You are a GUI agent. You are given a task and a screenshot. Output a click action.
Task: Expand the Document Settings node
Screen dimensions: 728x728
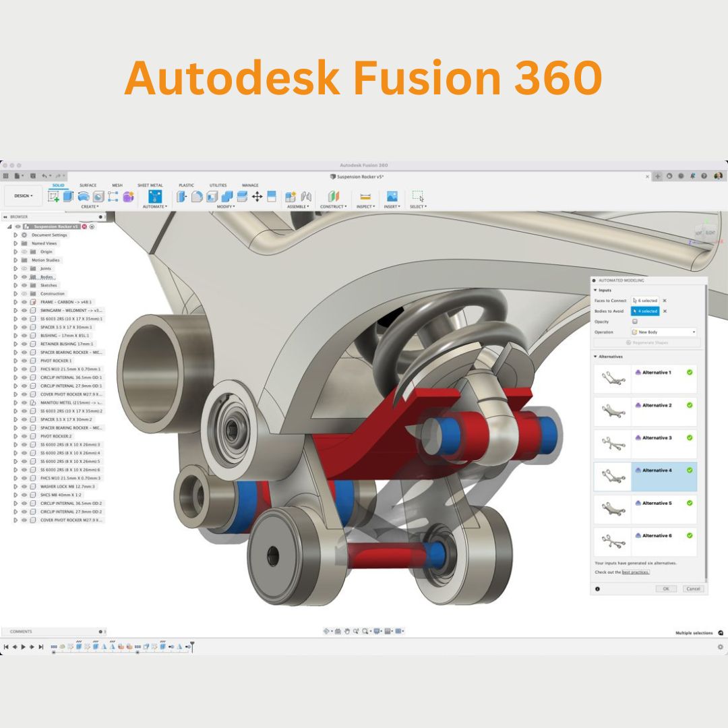[x=16, y=235]
